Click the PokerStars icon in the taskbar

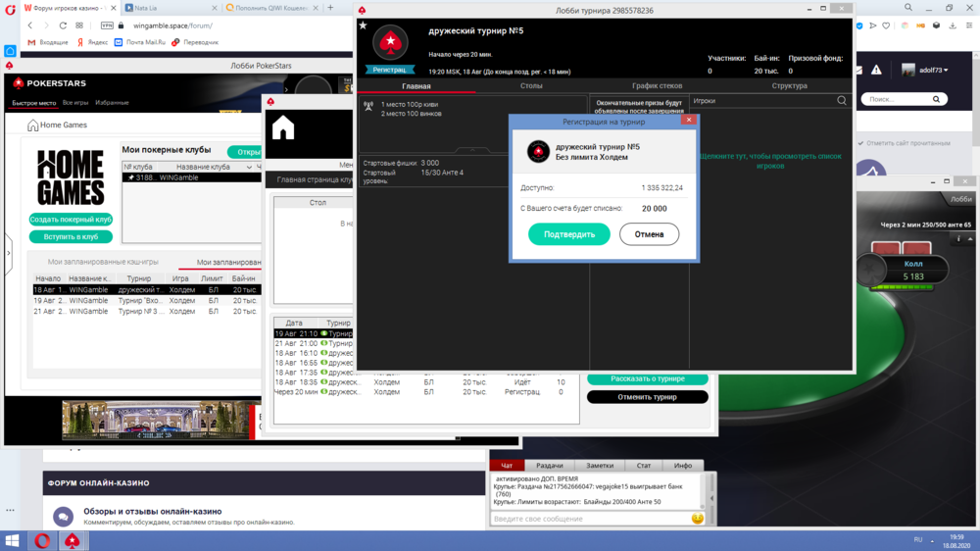click(x=72, y=540)
